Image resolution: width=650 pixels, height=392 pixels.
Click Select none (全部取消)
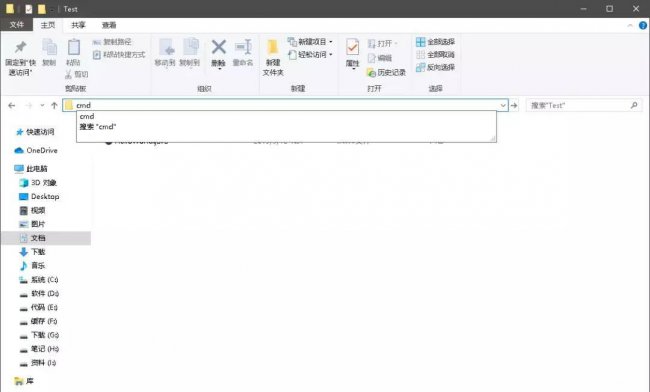[435, 55]
